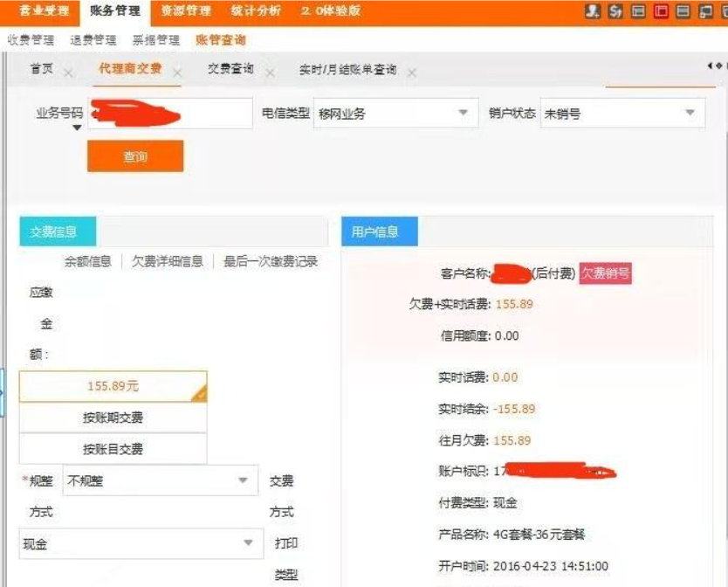The height and width of the screenshot is (587, 728).
Task: Click the orange 查询 button
Action: coord(135,156)
